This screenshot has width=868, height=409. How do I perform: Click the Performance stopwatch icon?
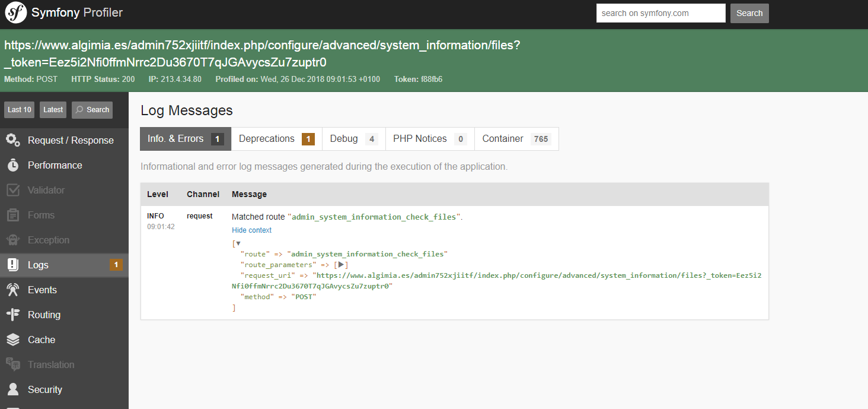13,166
